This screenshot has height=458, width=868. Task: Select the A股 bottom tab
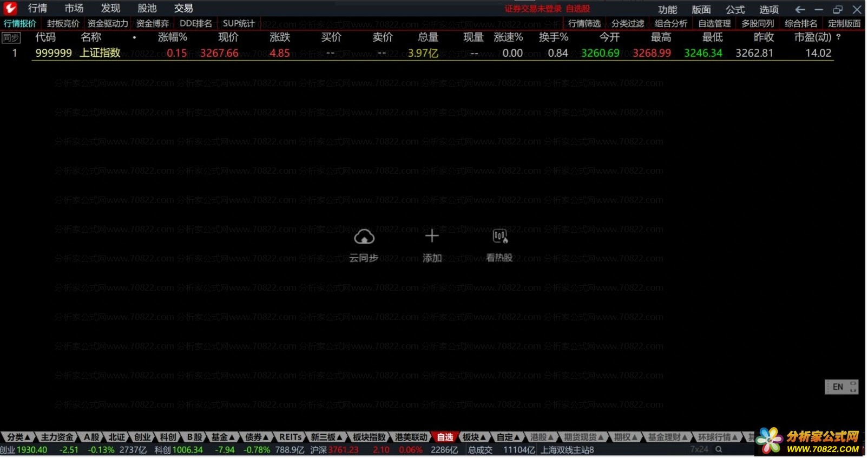pyautogui.click(x=91, y=437)
